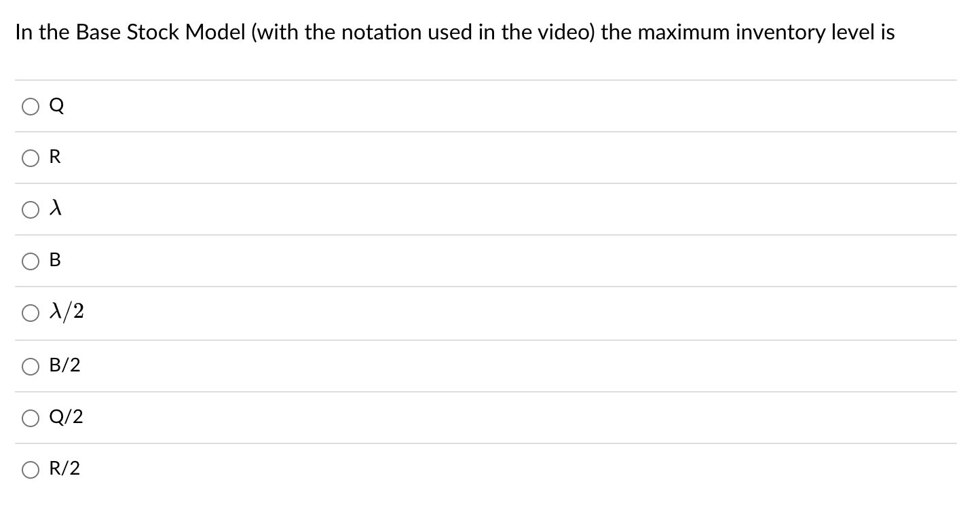The image size is (980, 512).
Task: Choose the B/2 answer
Action: pos(30,366)
